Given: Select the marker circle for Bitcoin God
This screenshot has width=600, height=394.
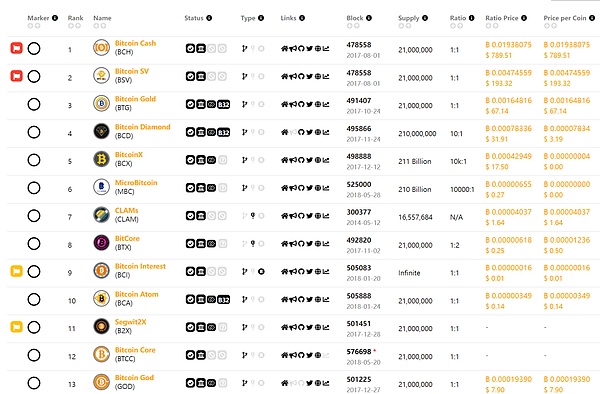Looking at the screenshot, I should pyautogui.click(x=34, y=383).
